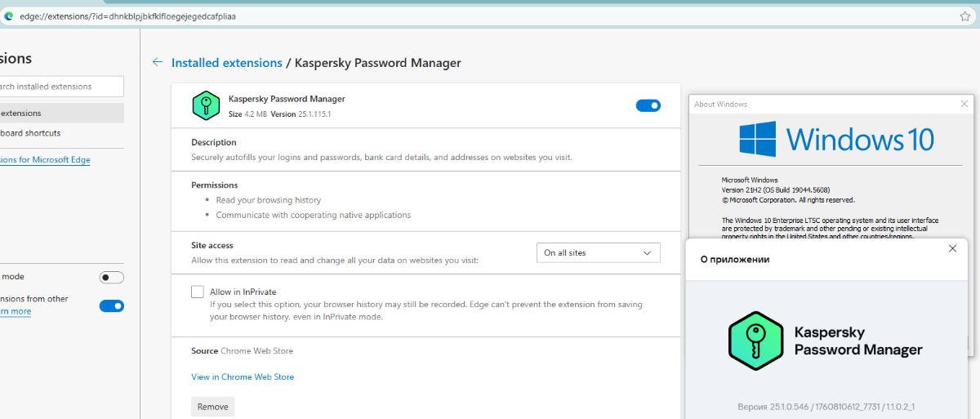Click the search installed extensions field
The width and height of the screenshot is (980, 419).
pos(60,87)
